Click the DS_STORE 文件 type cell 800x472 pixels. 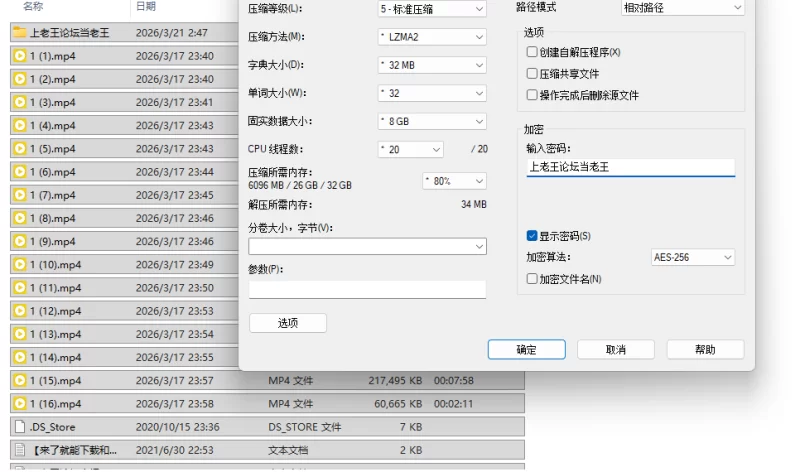[x=305, y=427]
